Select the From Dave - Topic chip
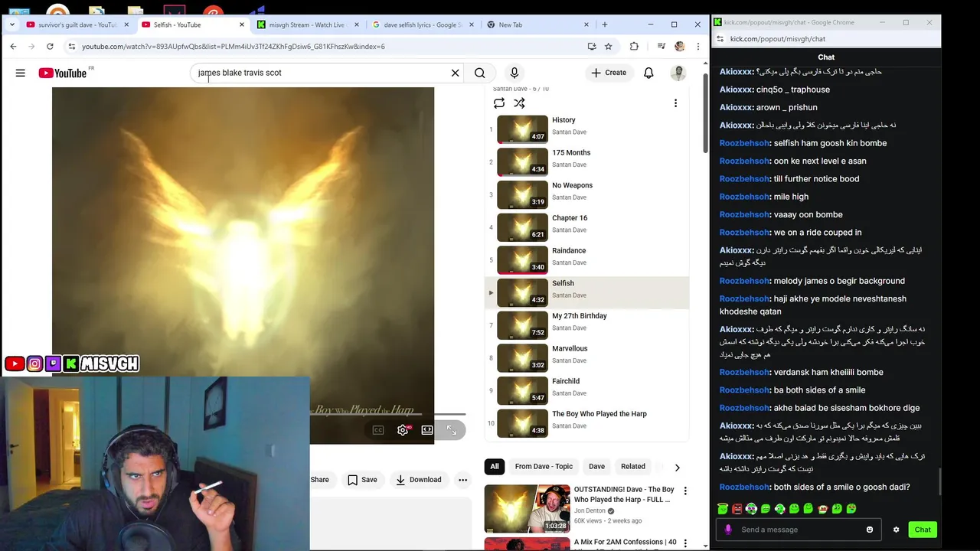 point(544,466)
